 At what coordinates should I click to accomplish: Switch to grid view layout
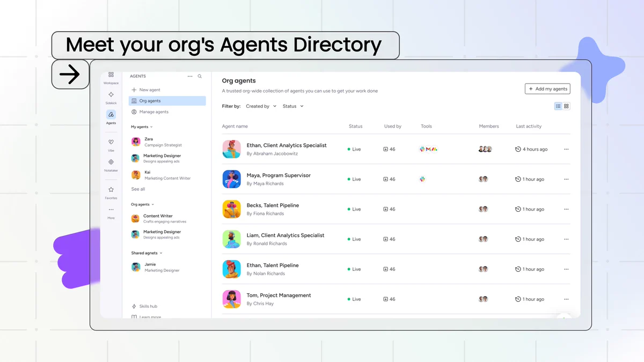tap(566, 106)
